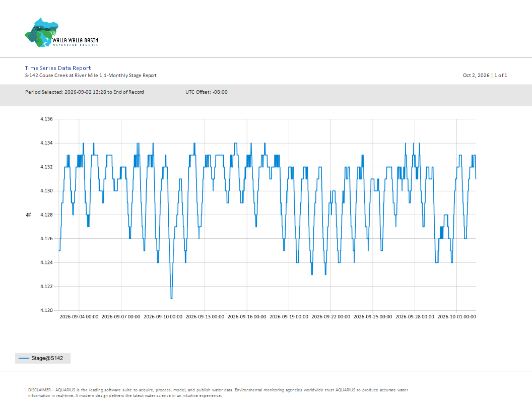Click the 'Oct 2, 2026' report date
The width and height of the screenshot is (532, 411).
pos(476,76)
